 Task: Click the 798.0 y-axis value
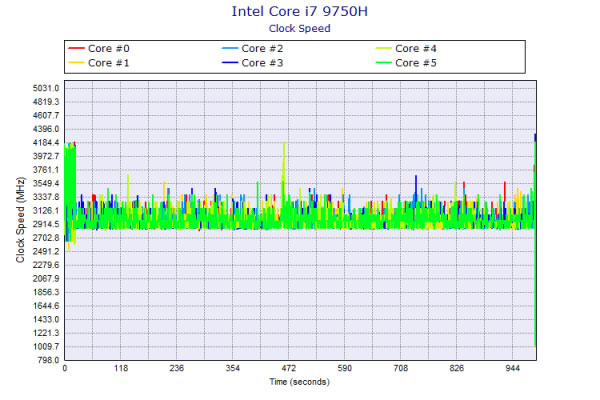(x=48, y=360)
